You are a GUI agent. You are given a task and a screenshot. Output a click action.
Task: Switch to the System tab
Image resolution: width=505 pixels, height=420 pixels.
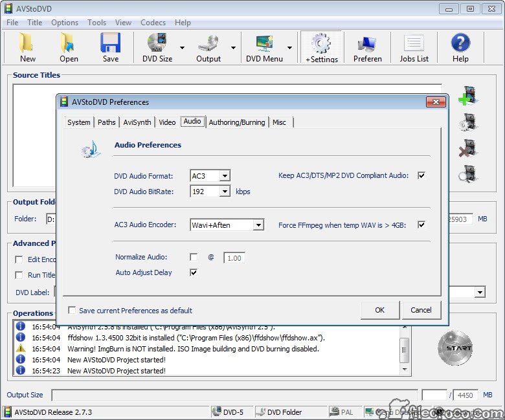79,122
